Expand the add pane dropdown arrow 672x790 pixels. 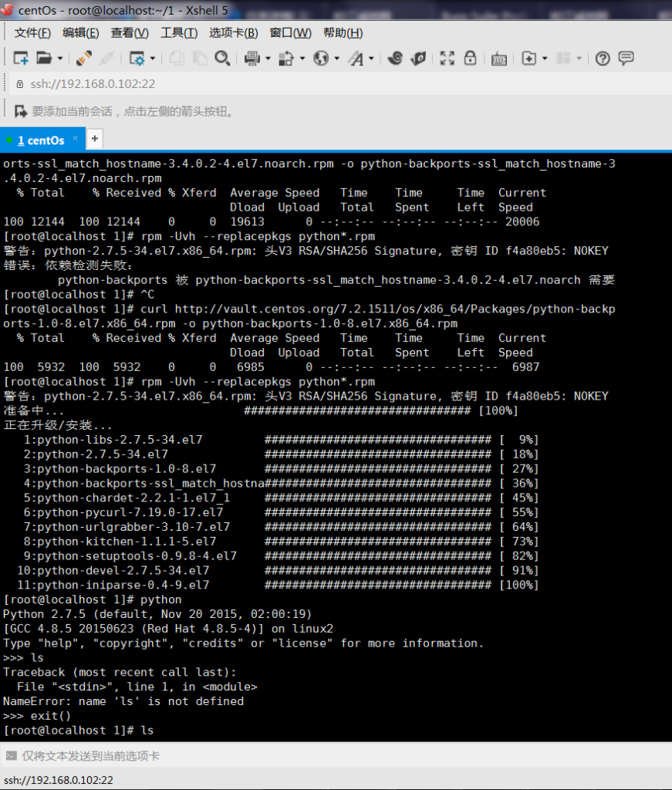(x=545, y=59)
